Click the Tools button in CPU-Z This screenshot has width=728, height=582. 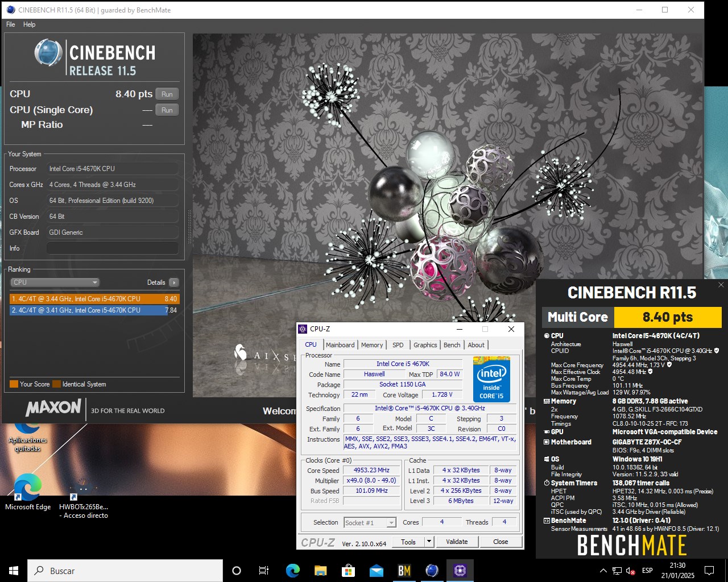click(408, 542)
